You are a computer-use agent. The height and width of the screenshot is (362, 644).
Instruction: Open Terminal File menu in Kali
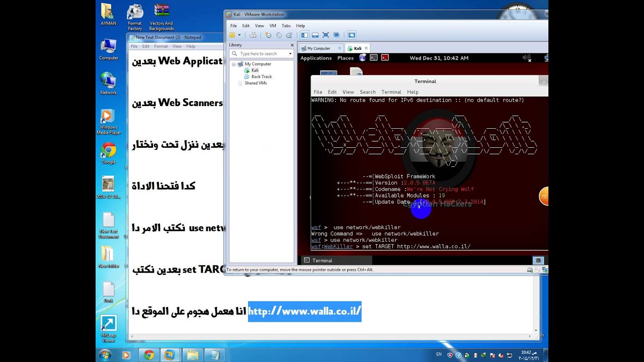[318, 92]
